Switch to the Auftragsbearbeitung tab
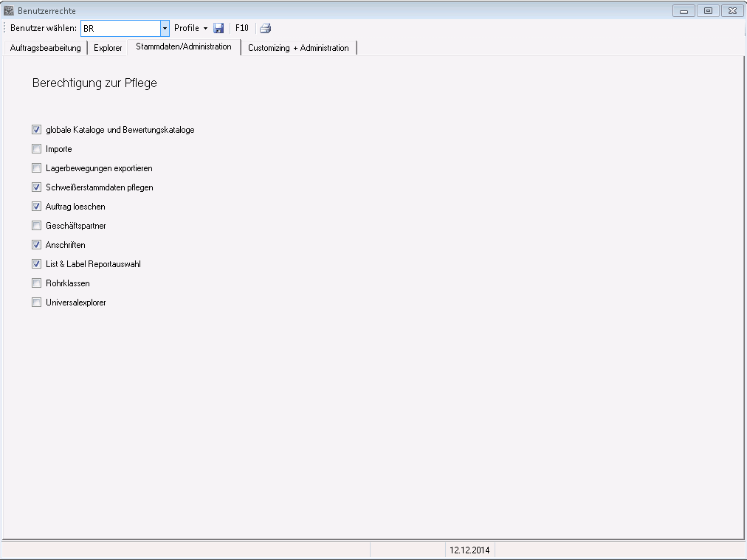 point(45,48)
